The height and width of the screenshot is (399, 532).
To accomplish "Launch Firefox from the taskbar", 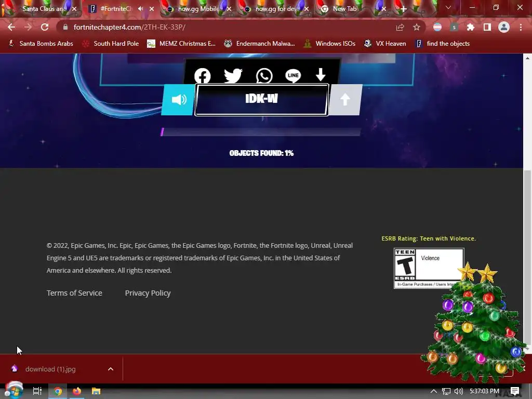I will (77, 391).
